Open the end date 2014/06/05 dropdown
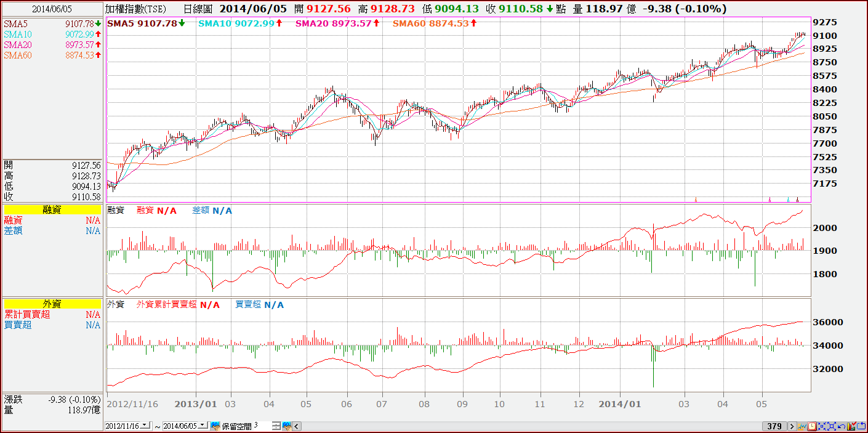The height and width of the screenshot is (433, 868). point(203,426)
